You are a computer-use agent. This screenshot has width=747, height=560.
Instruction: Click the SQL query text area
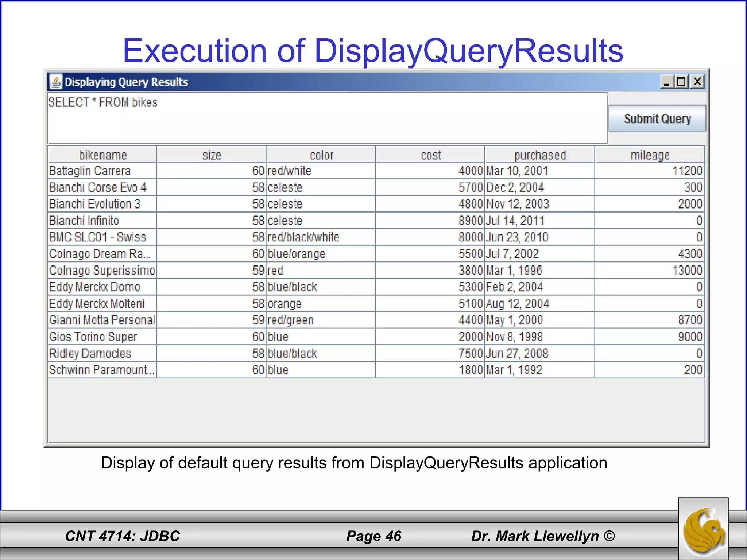pyautogui.click(x=327, y=118)
